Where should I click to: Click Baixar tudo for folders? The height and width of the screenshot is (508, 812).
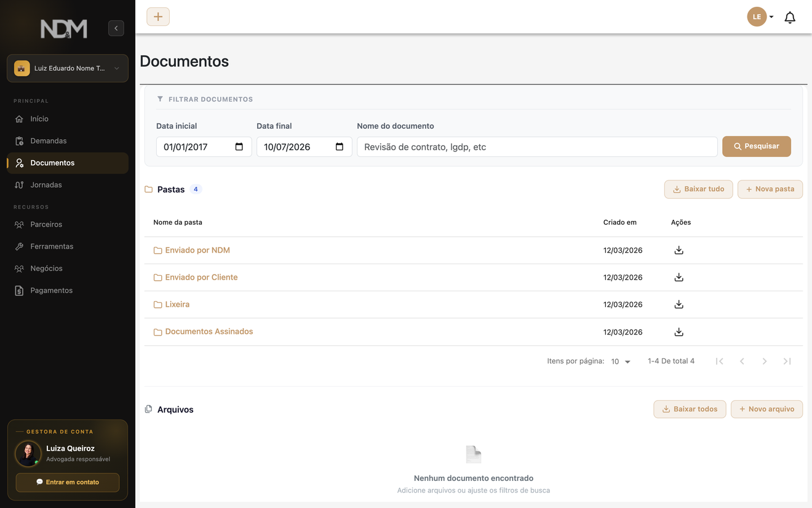pyautogui.click(x=698, y=189)
